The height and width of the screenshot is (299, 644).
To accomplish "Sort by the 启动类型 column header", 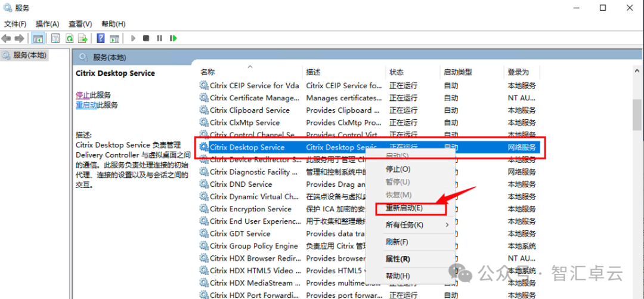I will coord(472,72).
